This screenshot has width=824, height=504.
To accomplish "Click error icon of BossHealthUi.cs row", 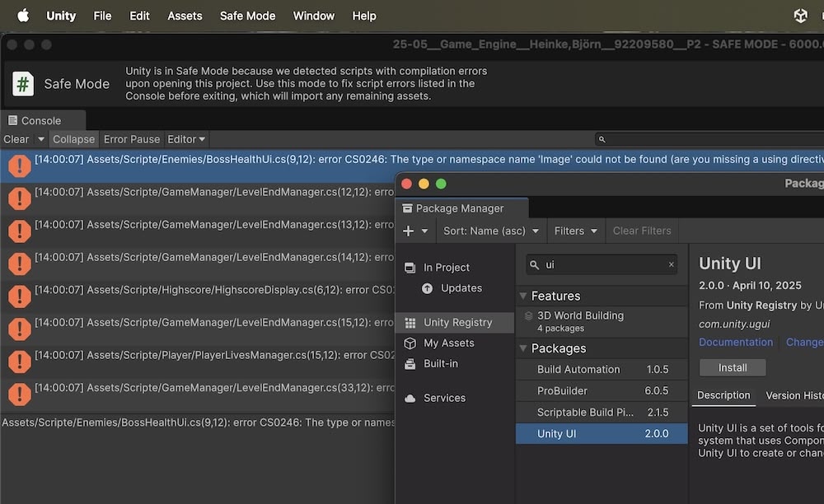I will (20, 166).
